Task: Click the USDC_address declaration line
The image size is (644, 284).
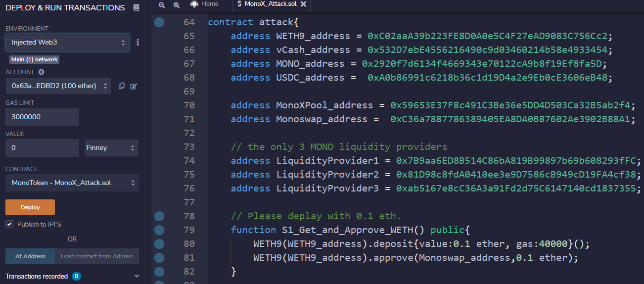Action: click(421, 78)
